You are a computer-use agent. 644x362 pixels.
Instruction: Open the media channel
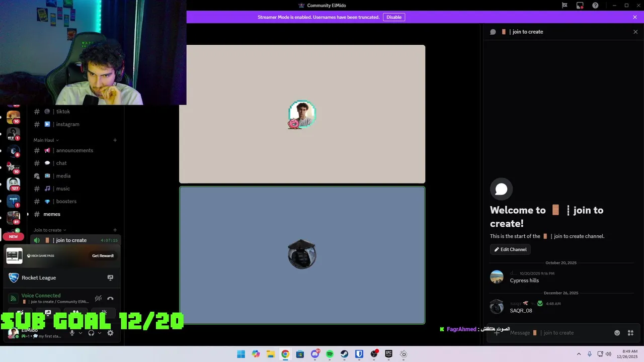click(x=75, y=176)
